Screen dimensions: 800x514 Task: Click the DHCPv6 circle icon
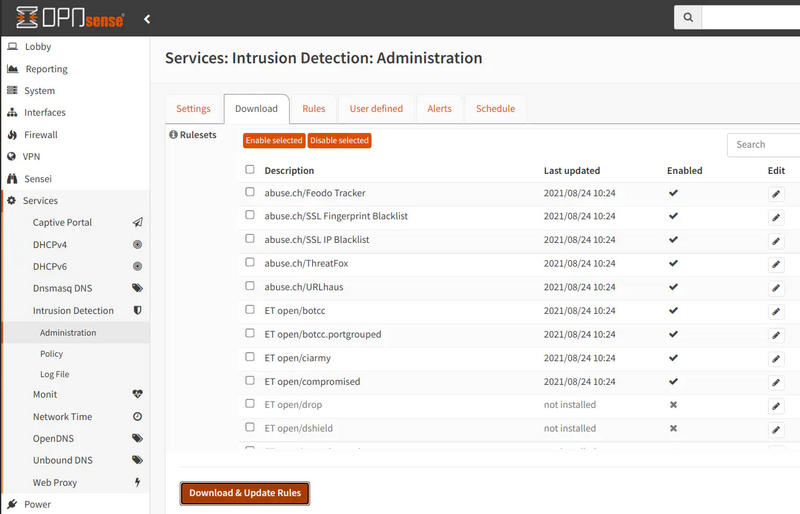[x=137, y=266]
